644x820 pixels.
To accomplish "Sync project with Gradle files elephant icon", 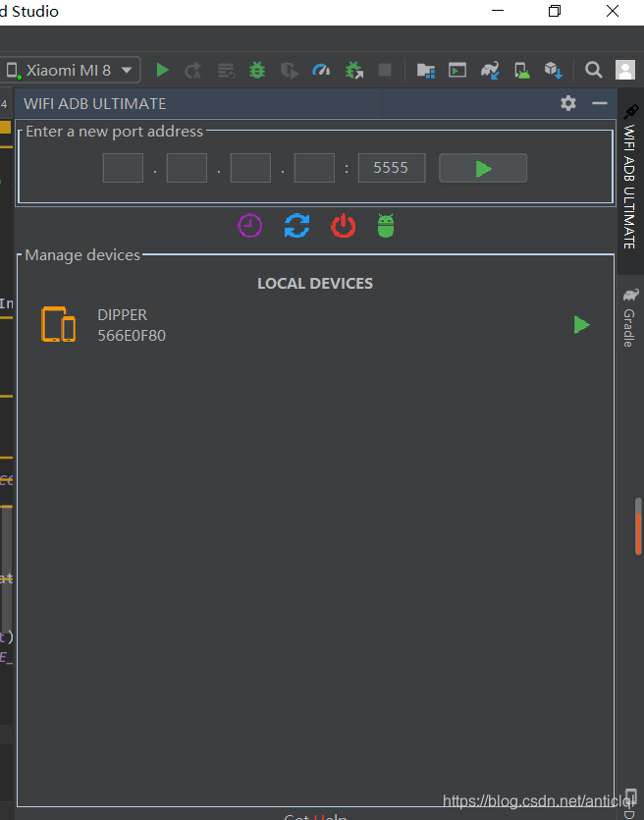I will point(490,70).
